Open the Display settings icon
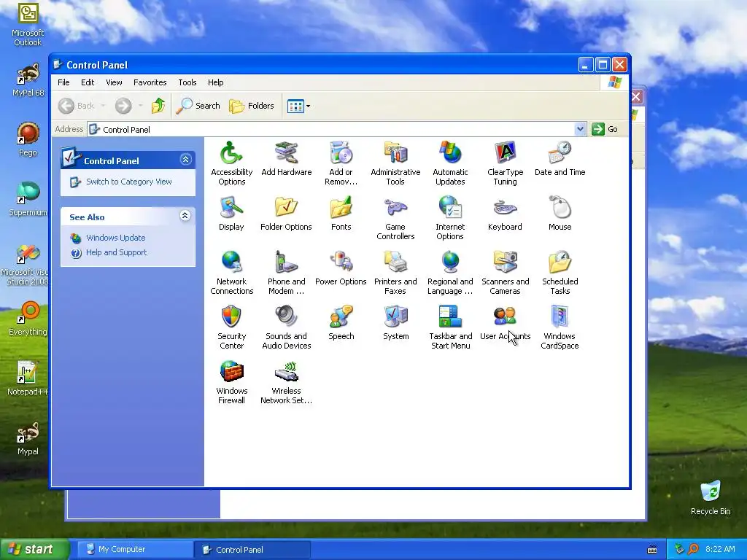747x560 pixels. [x=231, y=214]
